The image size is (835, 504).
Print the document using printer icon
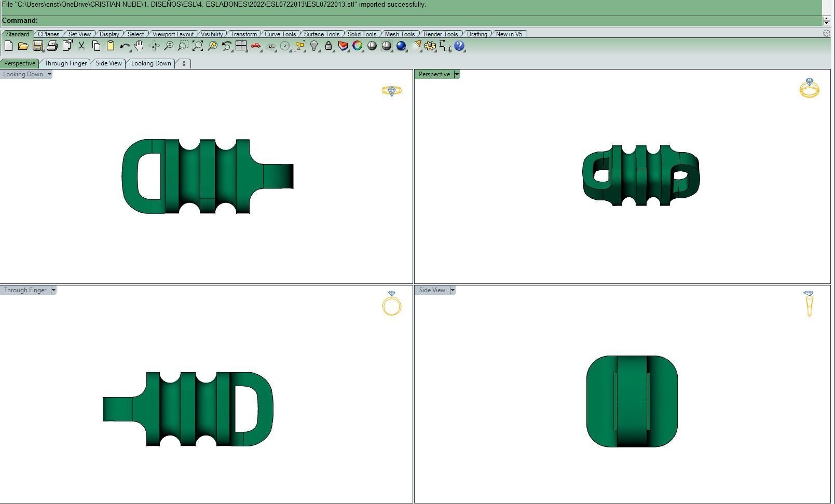52,46
